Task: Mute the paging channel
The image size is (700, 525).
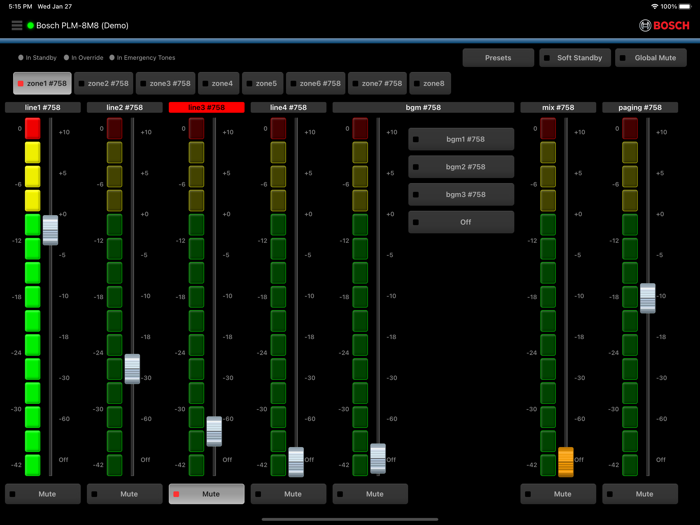Action: 640,494
